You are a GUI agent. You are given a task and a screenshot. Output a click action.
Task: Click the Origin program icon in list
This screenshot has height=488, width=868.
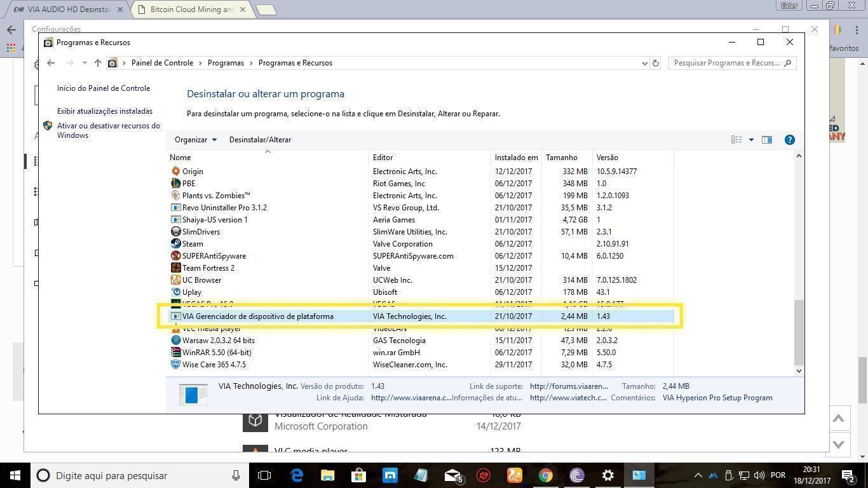coord(176,171)
